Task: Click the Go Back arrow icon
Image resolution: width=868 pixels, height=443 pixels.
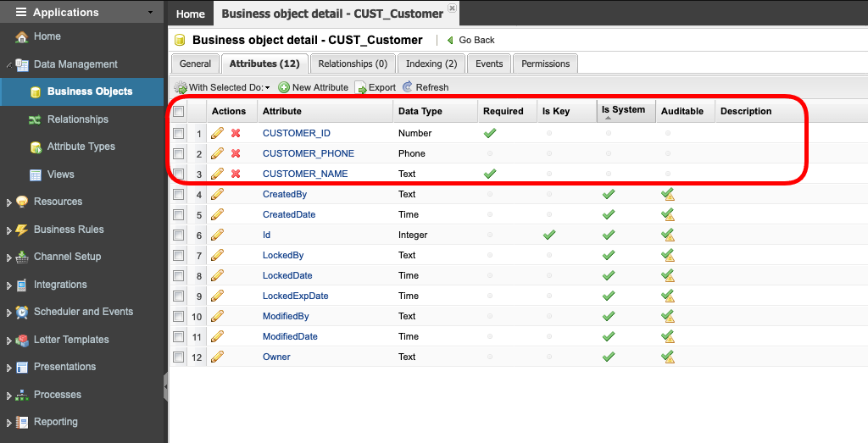Action: 450,40
